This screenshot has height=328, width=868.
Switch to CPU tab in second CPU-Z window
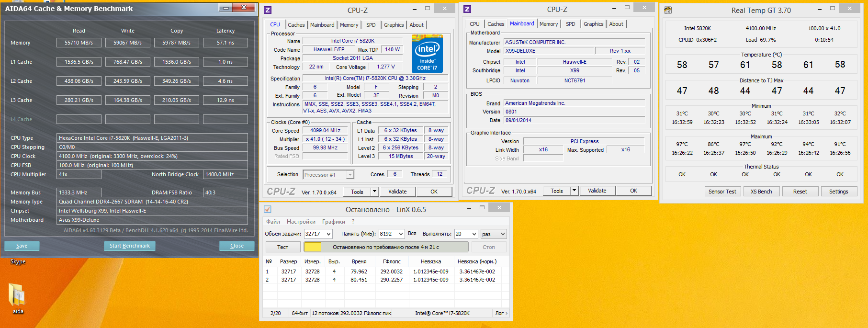click(474, 24)
